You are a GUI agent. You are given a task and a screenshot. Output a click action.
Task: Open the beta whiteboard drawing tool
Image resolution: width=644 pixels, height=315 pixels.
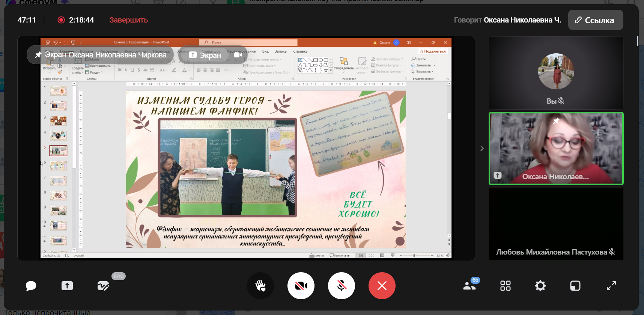click(x=103, y=286)
